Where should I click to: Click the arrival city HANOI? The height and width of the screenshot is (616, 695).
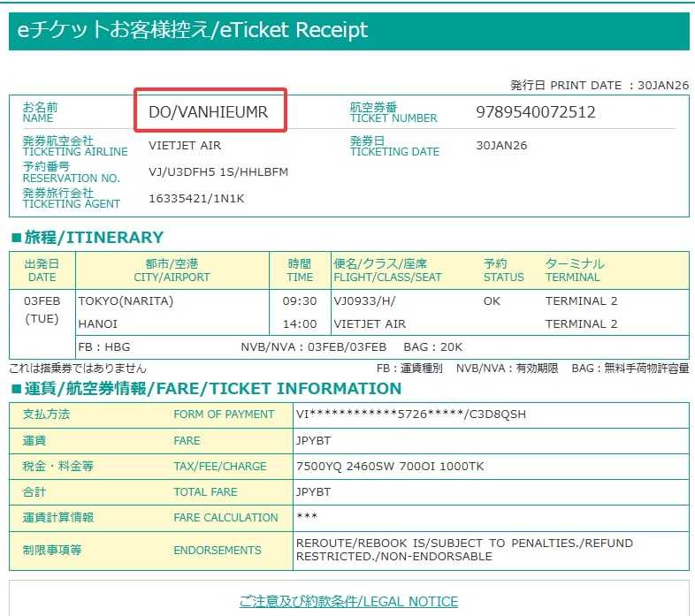coord(100,323)
